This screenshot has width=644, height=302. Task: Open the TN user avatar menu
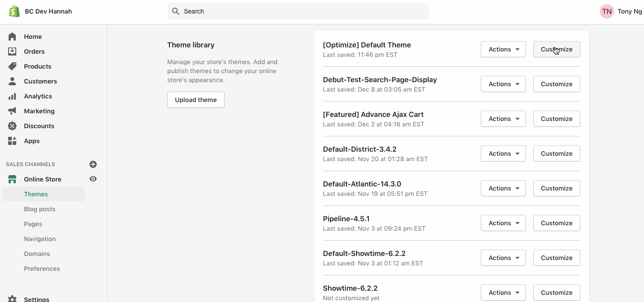(x=607, y=11)
